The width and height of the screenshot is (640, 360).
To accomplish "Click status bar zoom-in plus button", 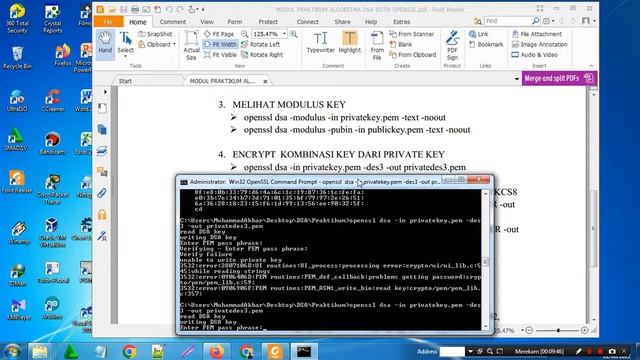I will point(584,330).
